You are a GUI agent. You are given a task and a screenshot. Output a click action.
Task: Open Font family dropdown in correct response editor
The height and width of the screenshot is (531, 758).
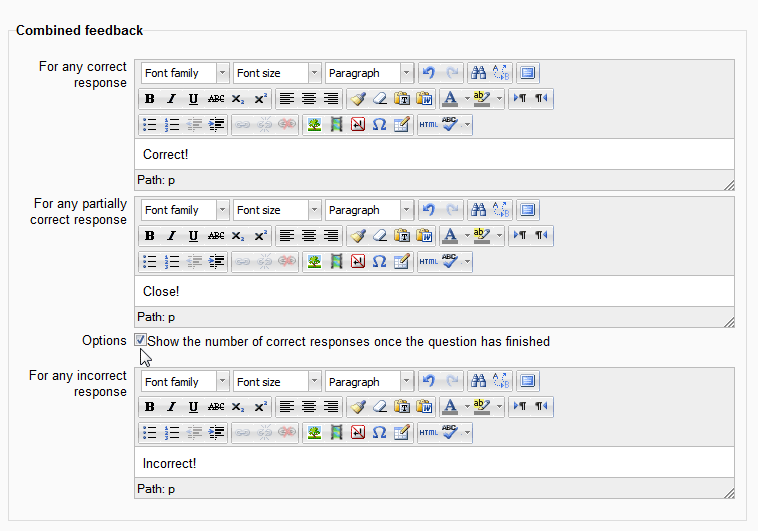[x=186, y=73]
